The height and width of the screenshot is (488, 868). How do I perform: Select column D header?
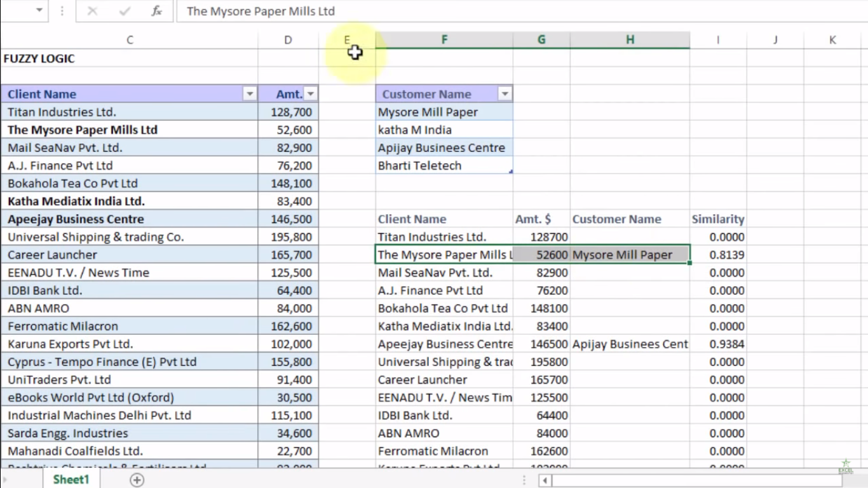click(x=288, y=40)
